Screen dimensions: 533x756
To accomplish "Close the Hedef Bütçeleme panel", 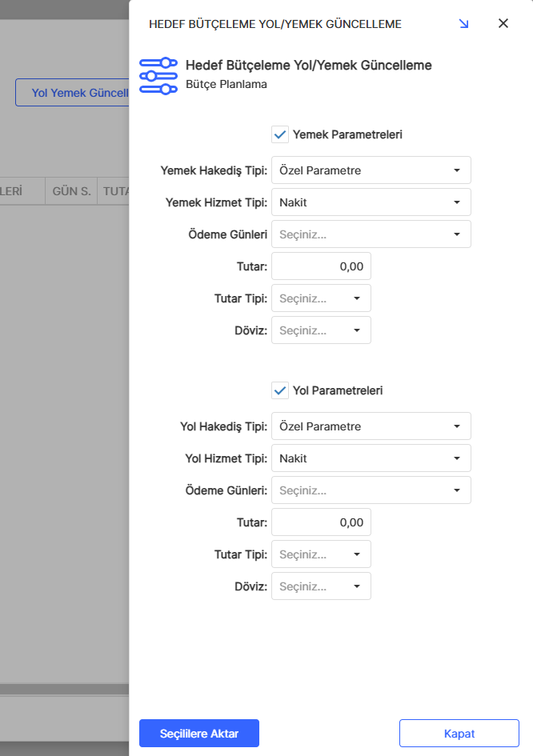I will (x=503, y=23).
